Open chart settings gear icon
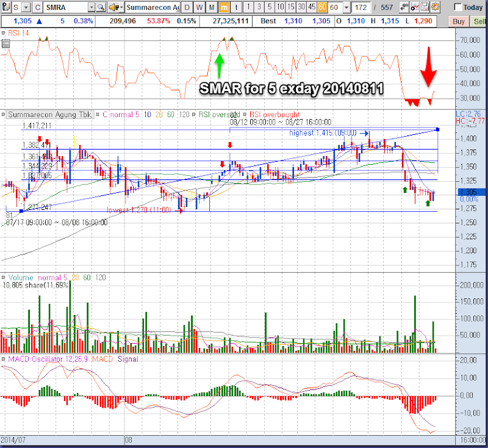The width and height of the screenshot is (488, 448). (435, 7)
